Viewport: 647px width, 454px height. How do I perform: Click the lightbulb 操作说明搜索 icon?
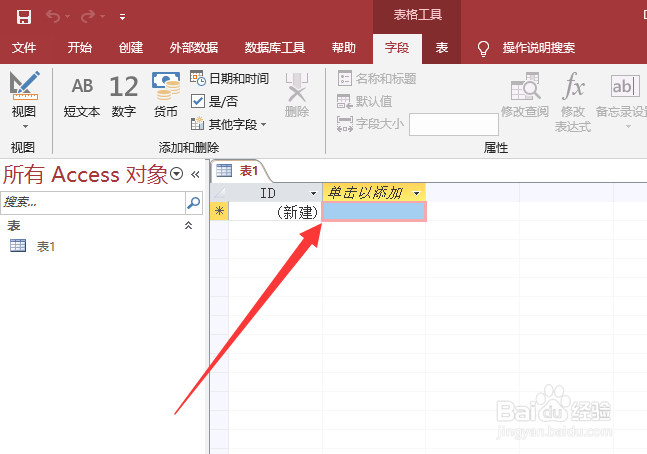483,48
